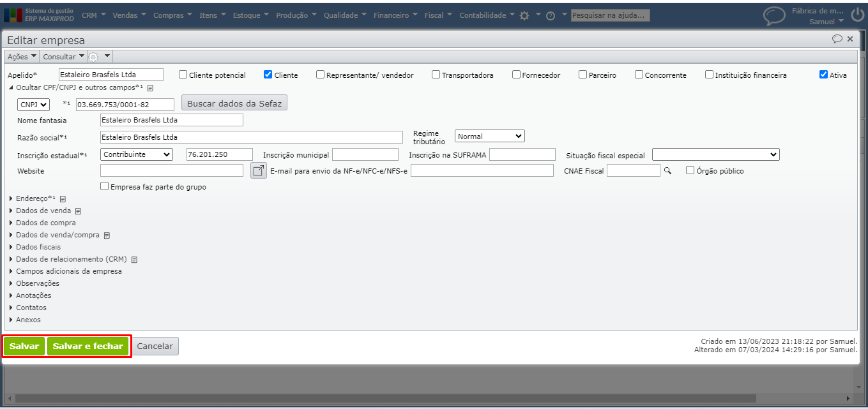
Task: Click the chat speech bubble icon in header
Action: (x=774, y=15)
